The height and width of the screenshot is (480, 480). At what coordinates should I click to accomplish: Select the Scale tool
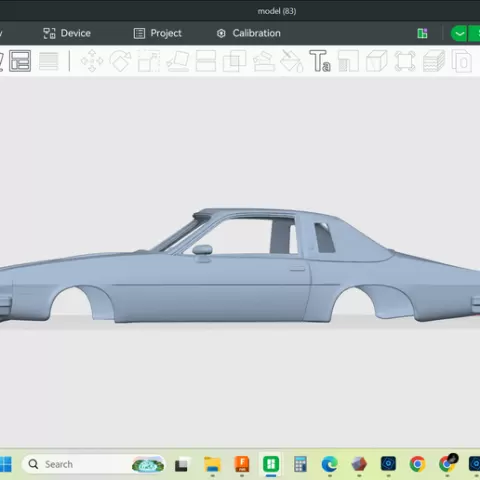point(149,61)
